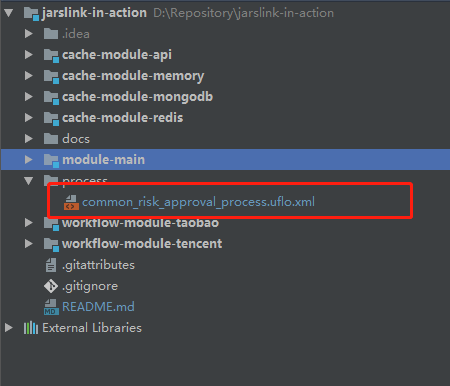The image size is (450, 386).
Task: Expand the External Libraries node arrow
Action: [9, 328]
